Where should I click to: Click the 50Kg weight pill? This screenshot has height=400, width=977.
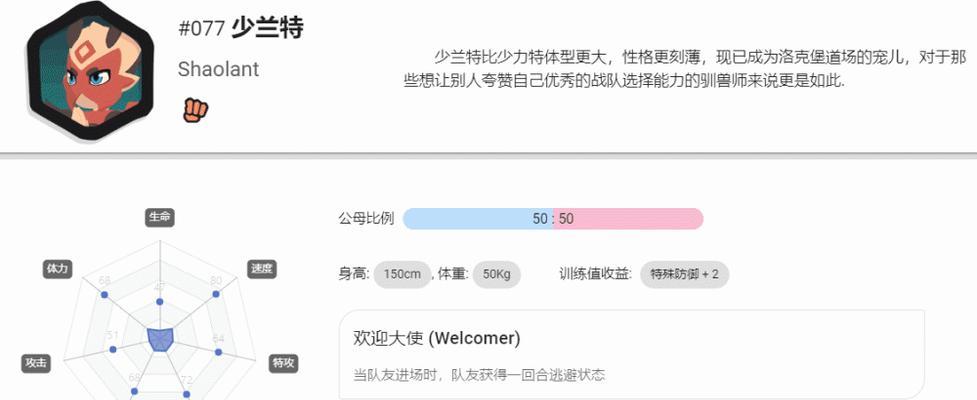point(497,274)
